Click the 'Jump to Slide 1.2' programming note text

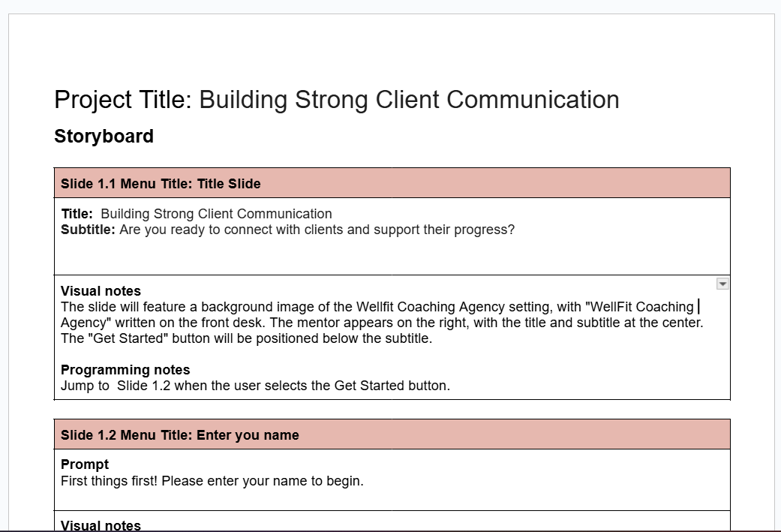(255, 386)
